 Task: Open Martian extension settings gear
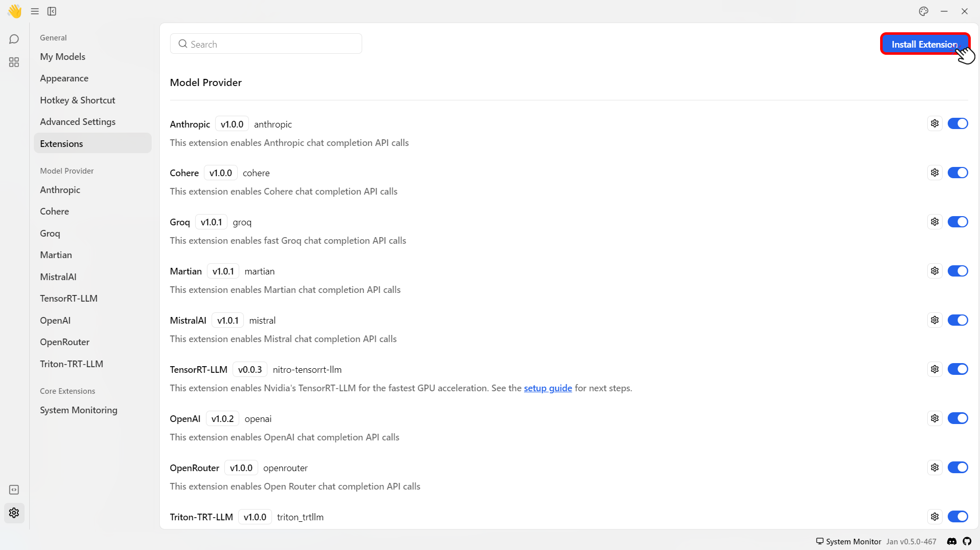(935, 271)
